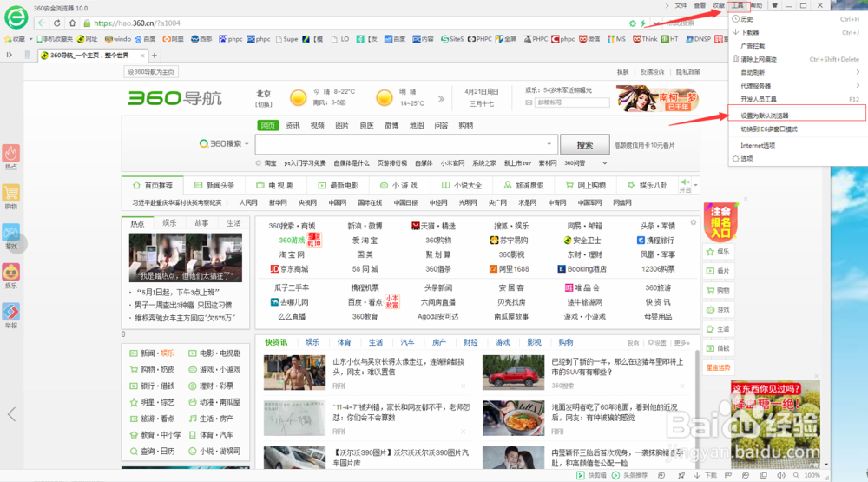Screen dimensions: 868x482
Task: Reload the page with the refresh icon
Action: [57, 23]
